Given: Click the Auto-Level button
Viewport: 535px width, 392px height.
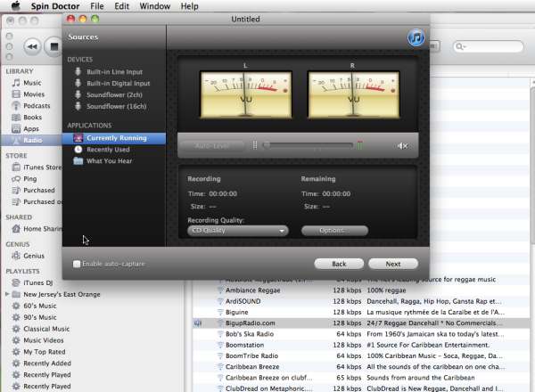Looking at the screenshot, I should pyautogui.click(x=212, y=146).
